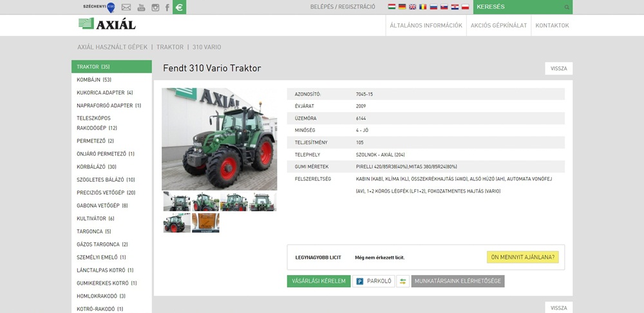Go to TRAKTOR breadcrumb link
The width and height of the screenshot is (644, 313).
click(x=170, y=47)
